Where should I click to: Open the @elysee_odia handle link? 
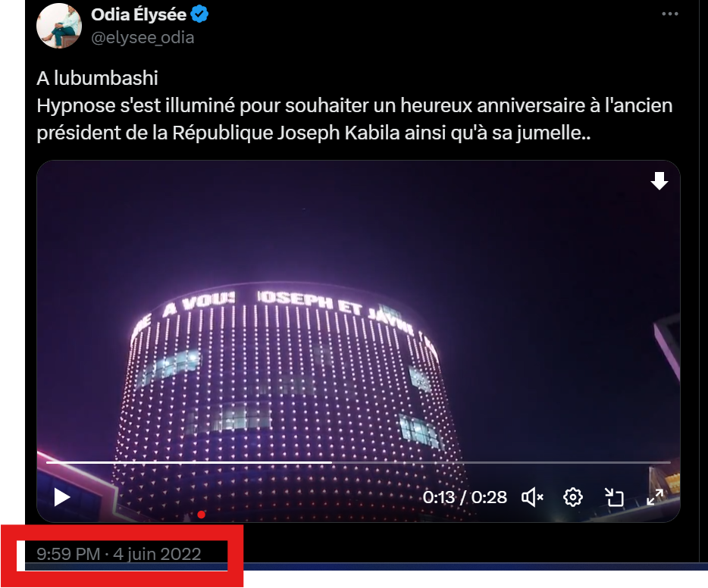coord(143,37)
